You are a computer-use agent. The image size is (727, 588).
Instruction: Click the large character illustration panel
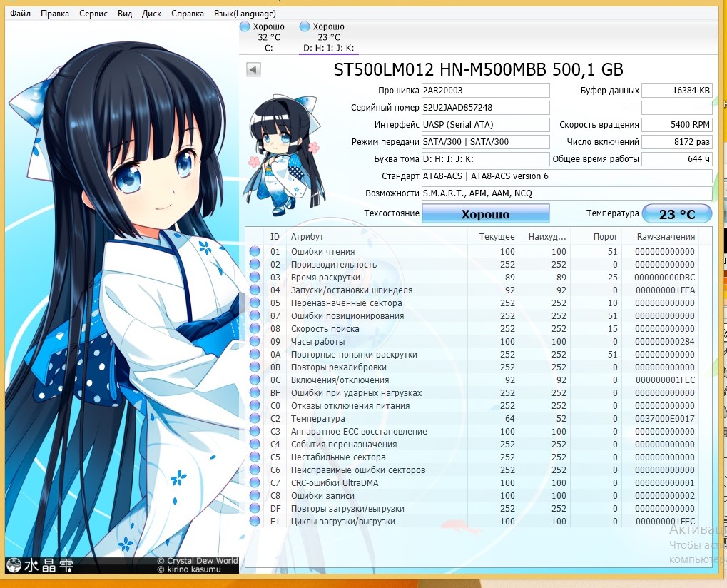pyautogui.click(x=123, y=297)
